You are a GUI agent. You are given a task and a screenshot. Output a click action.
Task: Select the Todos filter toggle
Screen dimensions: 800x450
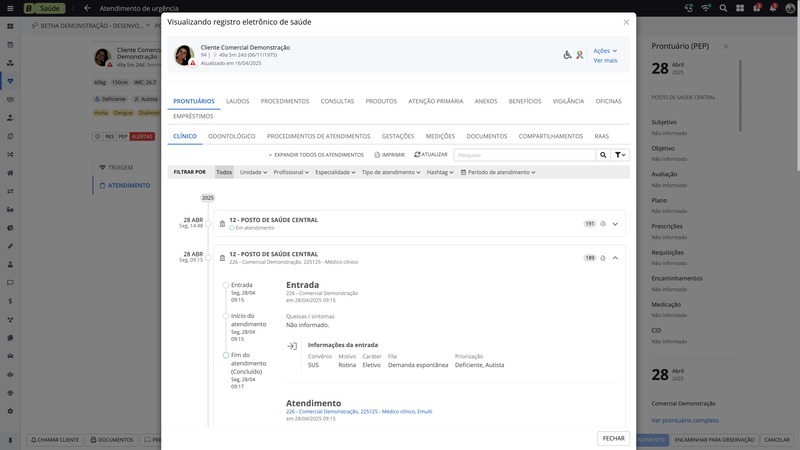point(224,172)
